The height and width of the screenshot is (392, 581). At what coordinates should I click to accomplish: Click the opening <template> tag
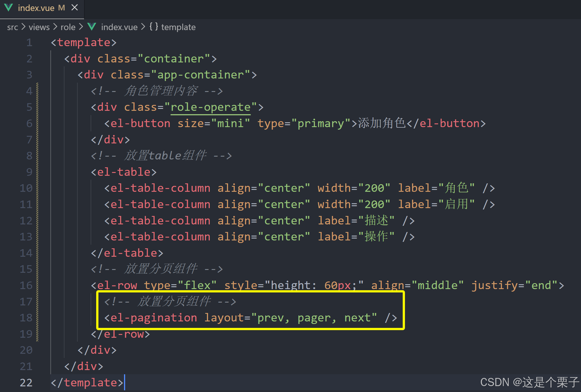pos(84,43)
